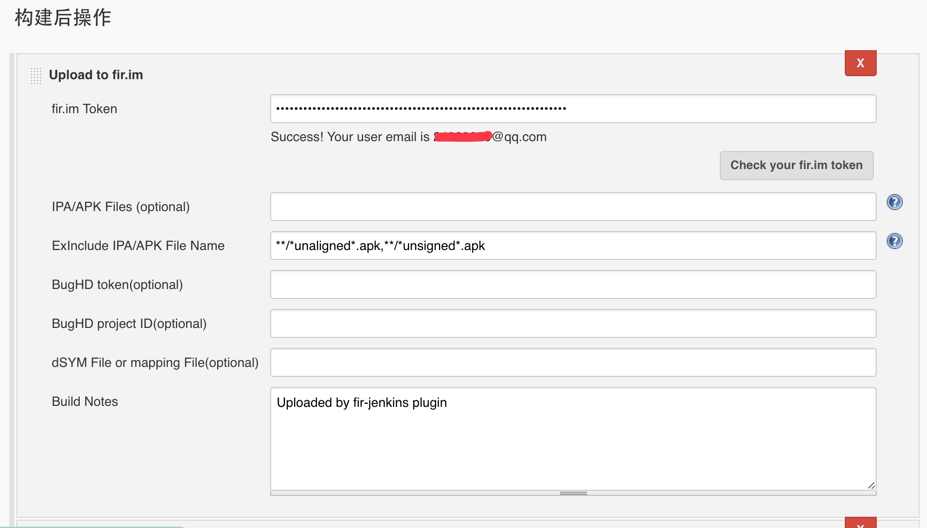Click help icon for ExInclude IPA/APK File Name
The image size is (927, 528).
894,241
